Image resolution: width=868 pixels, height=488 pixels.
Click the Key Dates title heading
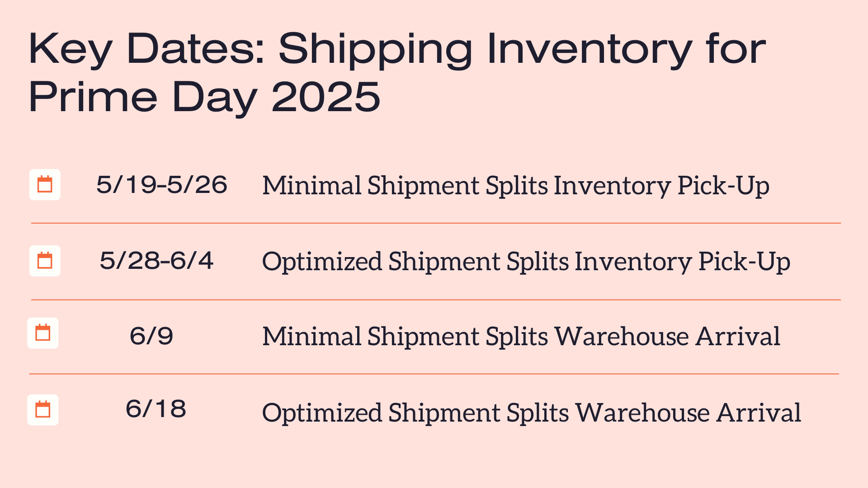(x=398, y=72)
